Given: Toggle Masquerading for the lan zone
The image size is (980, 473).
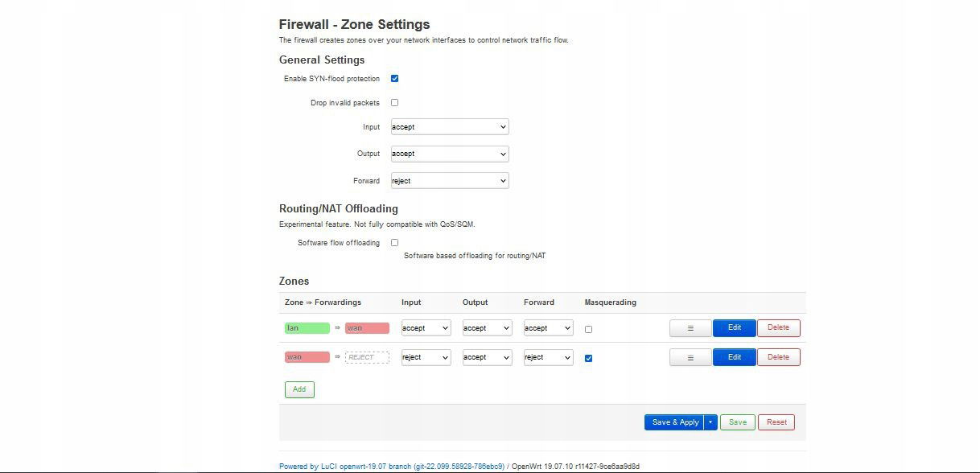Looking at the screenshot, I should tap(588, 329).
